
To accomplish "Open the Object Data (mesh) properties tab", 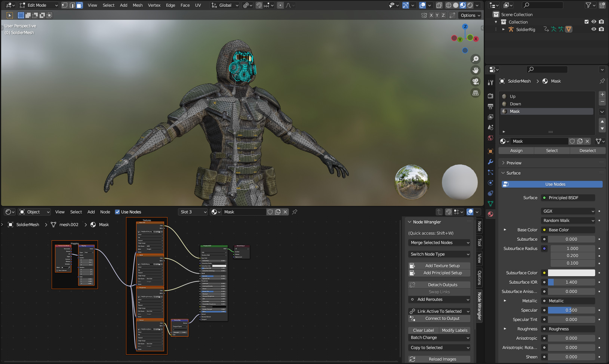I will [490, 204].
